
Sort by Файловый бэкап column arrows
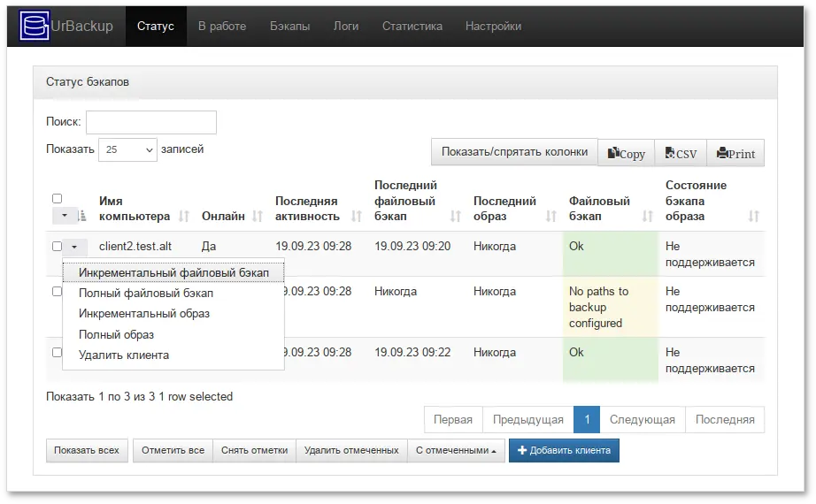pos(647,217)
